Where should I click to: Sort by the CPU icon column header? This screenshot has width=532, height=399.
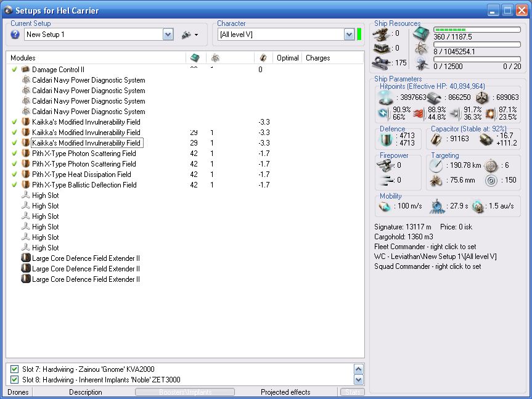[x=196, y=58]
